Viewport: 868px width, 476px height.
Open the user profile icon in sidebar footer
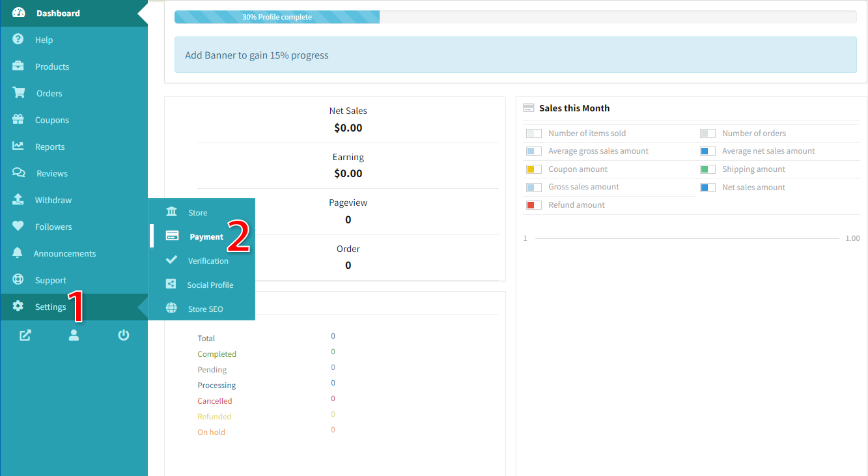click(x=74, y=335)
